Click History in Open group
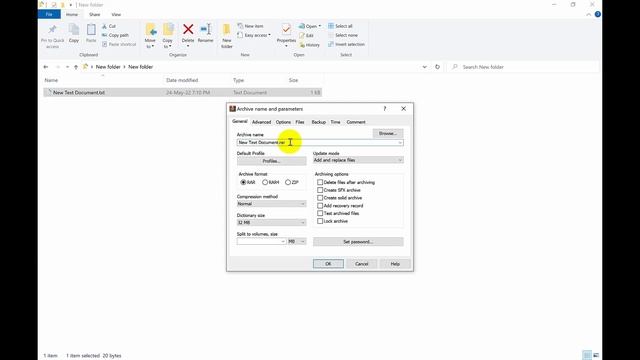Viewport: 640px width, 360px height. [309, 45]
